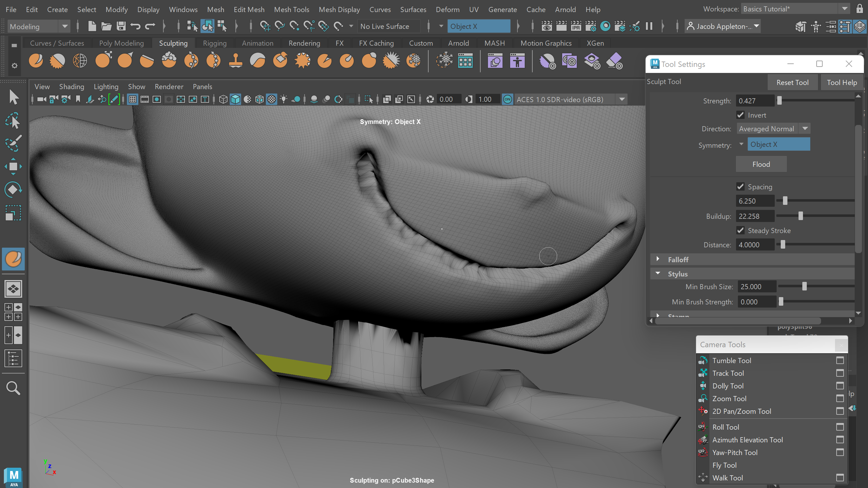The width and height of the screenshot is (868, 488).
Task: Disable the Steady Stroke checkbox
Action: pyautogui.click(x=740, y=231)
